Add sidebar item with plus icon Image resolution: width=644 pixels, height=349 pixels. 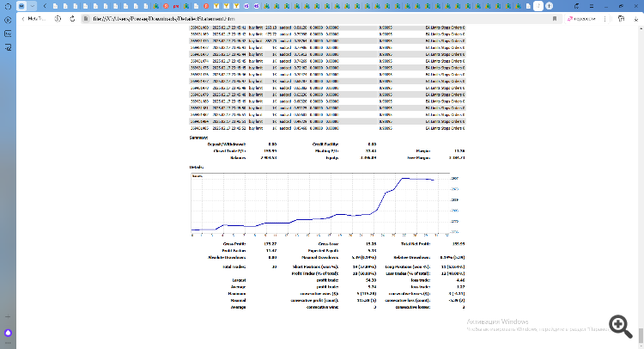pyautogui.click(x=8, y=317)
